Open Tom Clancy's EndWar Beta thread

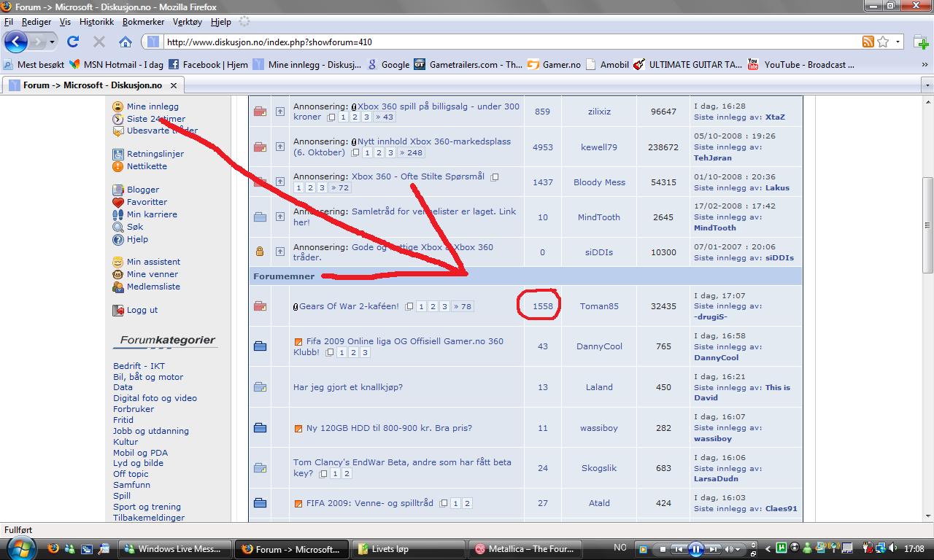(402, 467)
